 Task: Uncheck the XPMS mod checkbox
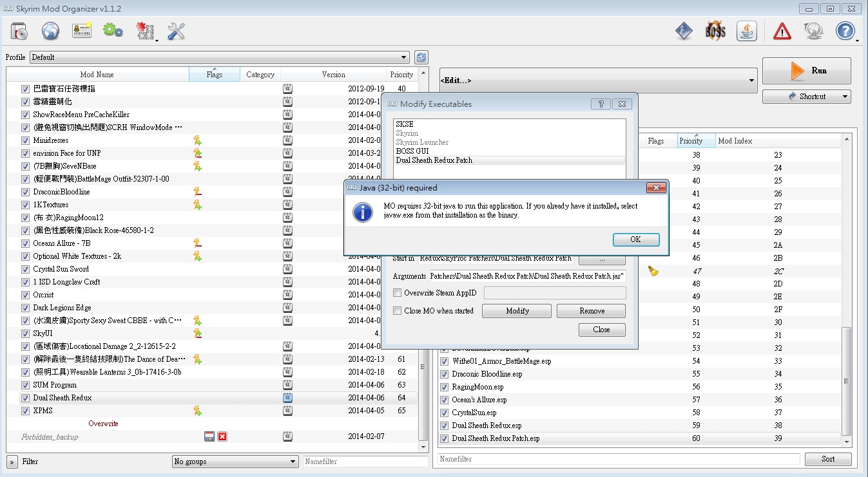pos(25,411)
